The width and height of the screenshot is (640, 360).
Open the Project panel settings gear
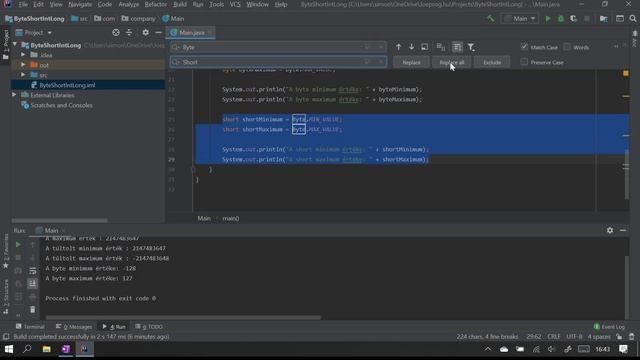point(145,33)
